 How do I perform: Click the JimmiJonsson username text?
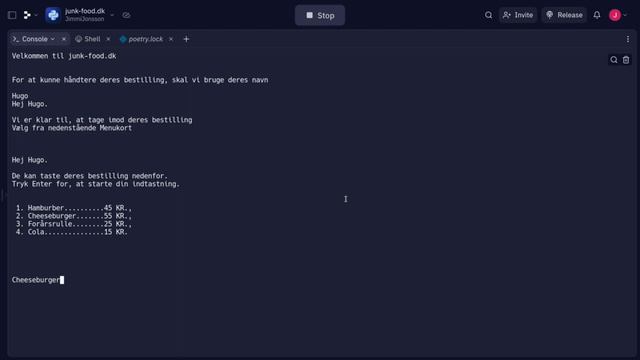point(84,19)
